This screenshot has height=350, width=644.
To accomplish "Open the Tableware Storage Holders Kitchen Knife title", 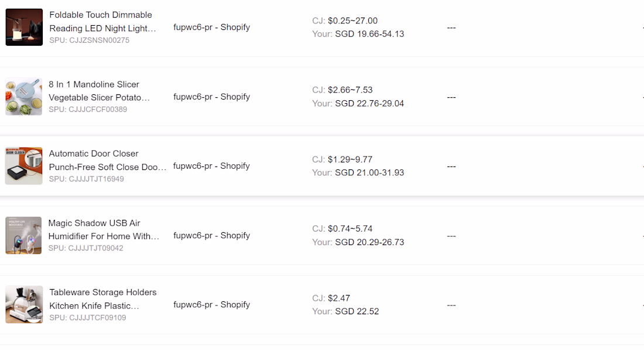I will point(102,298).
